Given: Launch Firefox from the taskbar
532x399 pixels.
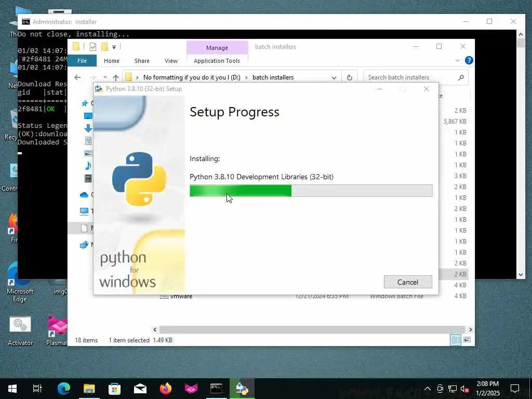Looking at the screenshot, I should (166, 389).
